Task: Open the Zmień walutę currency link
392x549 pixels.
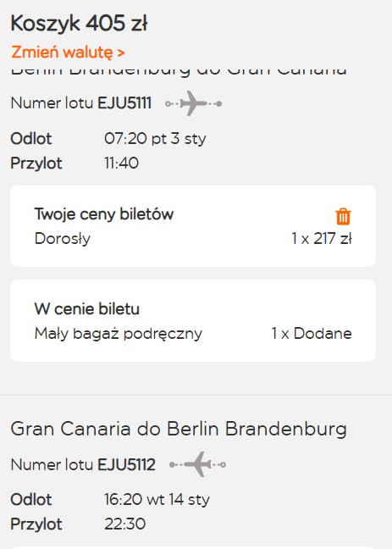Action: tap(68, 53)
